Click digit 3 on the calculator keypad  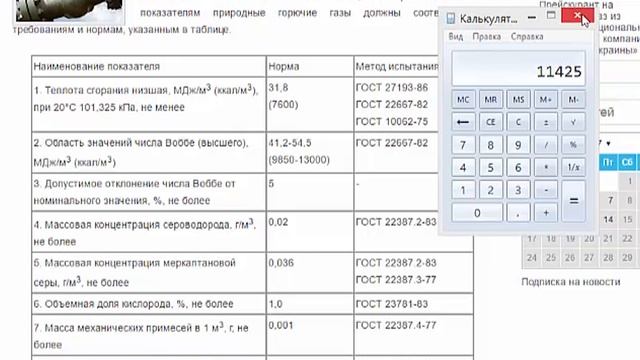click(518, 190)
